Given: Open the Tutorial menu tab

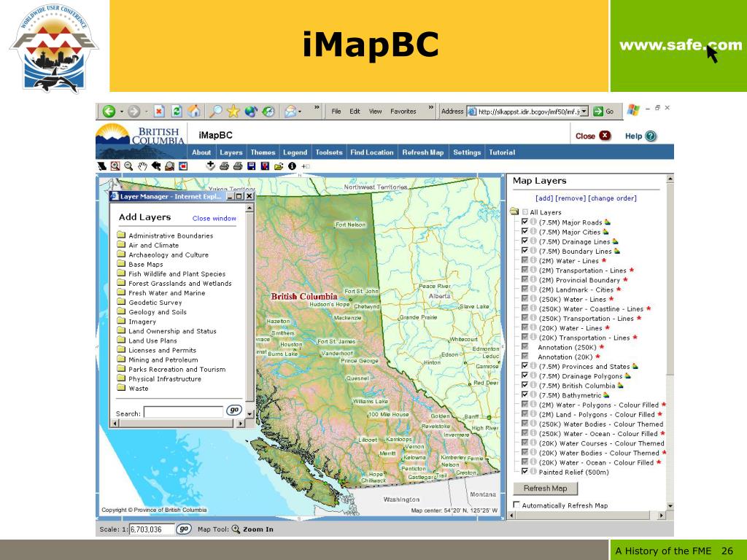Looking at the screenshot, I should [x=502, y=152].
